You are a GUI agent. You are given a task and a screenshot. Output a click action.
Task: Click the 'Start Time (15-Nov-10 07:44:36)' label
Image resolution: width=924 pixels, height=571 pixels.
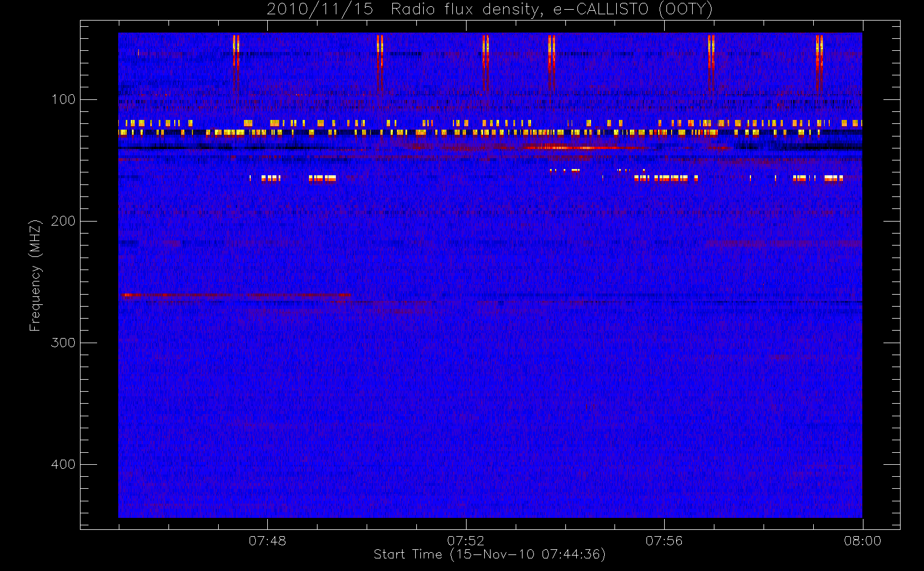[489, 554]
